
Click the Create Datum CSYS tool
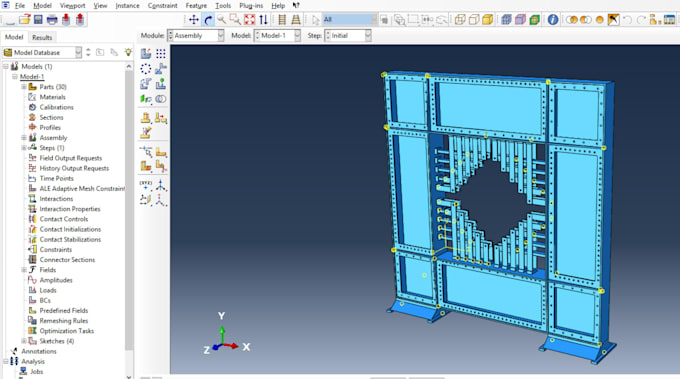tap(161, 200)
